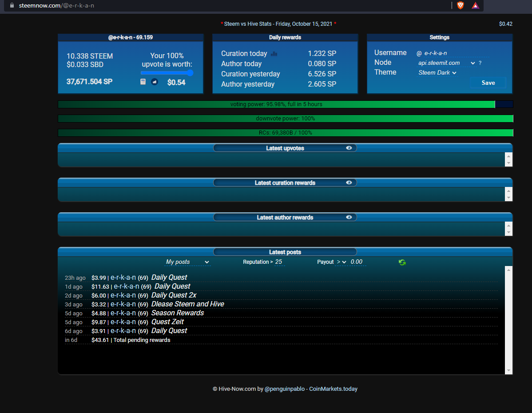The image size is (532, 413).
Task: Click the Author yesterday 2.605 SP value
Action: click(x=322, y=84)
